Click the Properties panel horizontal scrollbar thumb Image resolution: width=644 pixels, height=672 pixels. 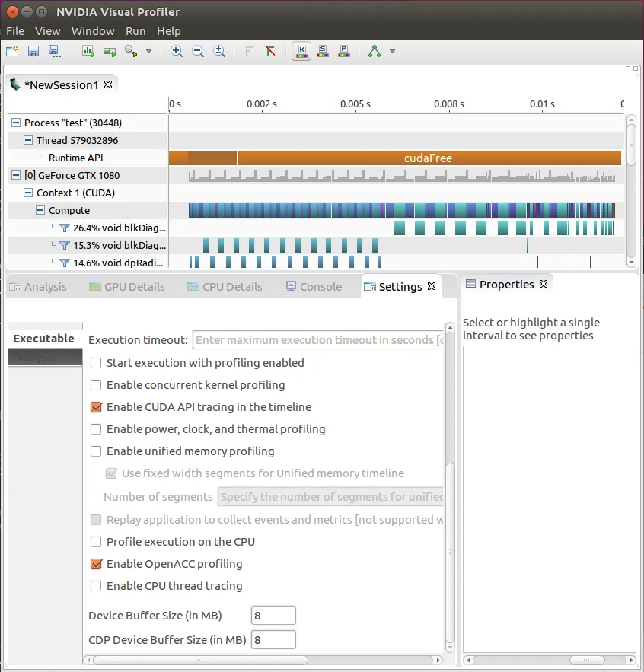pos(587,660)
